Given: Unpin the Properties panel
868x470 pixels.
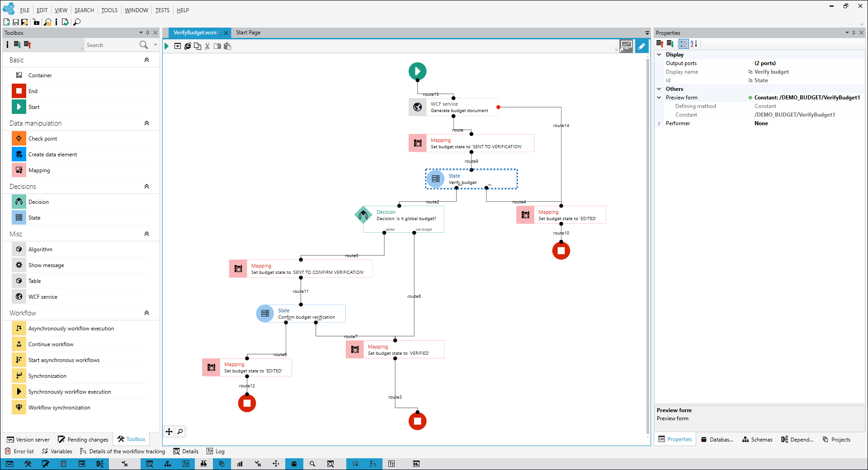Looking at the screenshot, I should [853, 33].
